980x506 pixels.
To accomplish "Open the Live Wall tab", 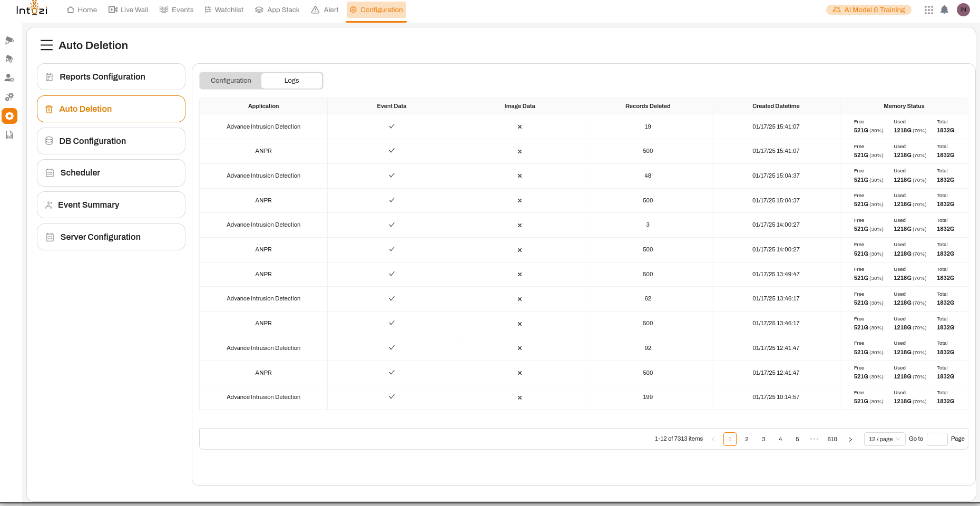I will 128,10.
